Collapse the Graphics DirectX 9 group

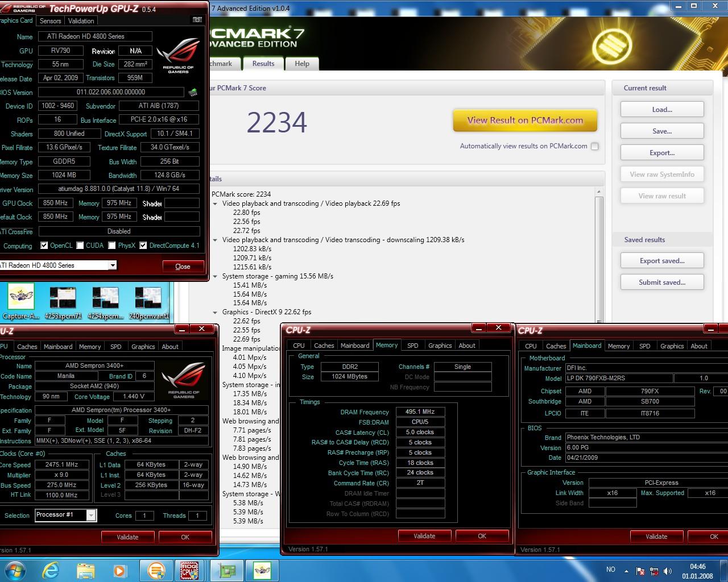pyautogui.click(x=215, y=312)
